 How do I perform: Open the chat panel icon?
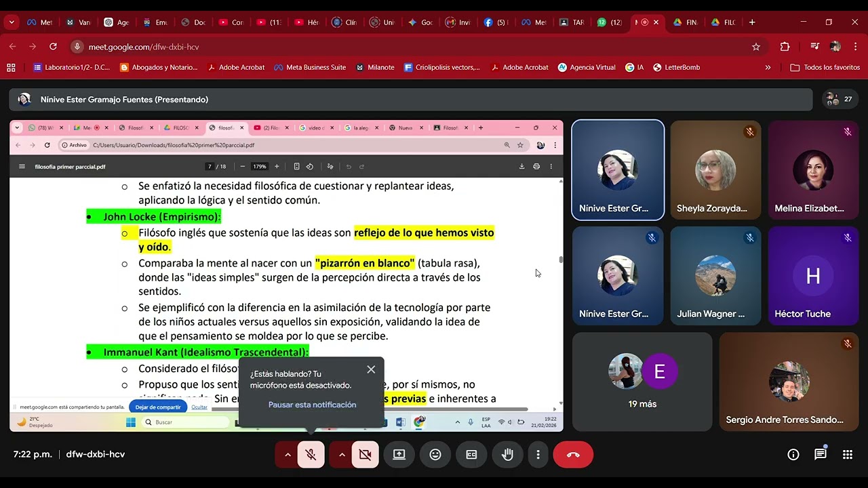(821, 454)
